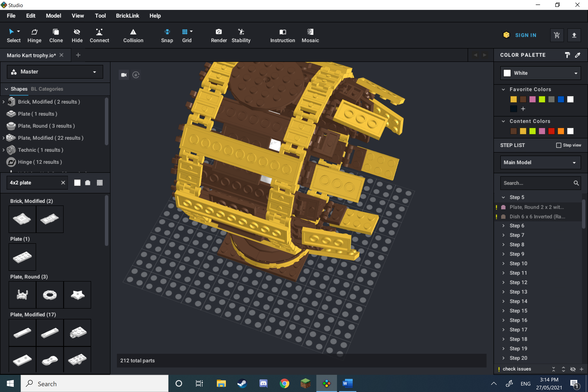588x392 pixels.
Task: Run the Stability check
Action: 241,35
